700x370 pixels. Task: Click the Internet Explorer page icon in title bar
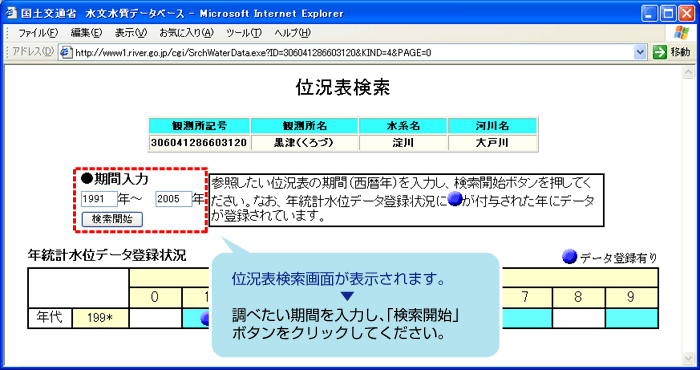click(x=12, y=13)
